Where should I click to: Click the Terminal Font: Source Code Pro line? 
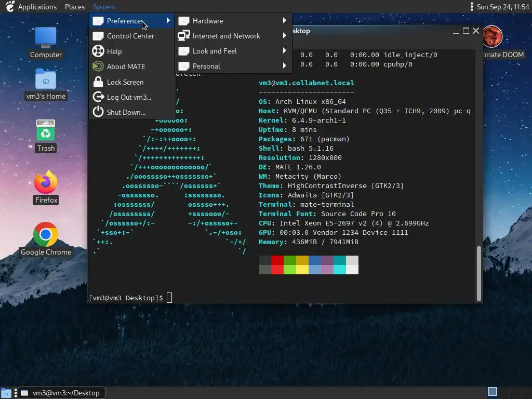pos(327,214)
